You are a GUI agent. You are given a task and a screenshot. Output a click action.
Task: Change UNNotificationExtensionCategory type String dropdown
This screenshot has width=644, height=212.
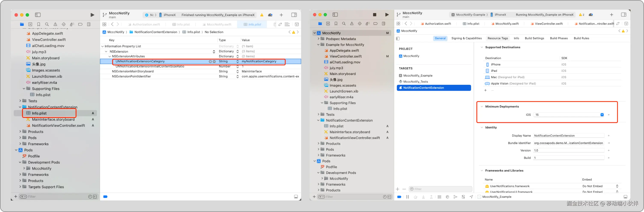(237, 62)
